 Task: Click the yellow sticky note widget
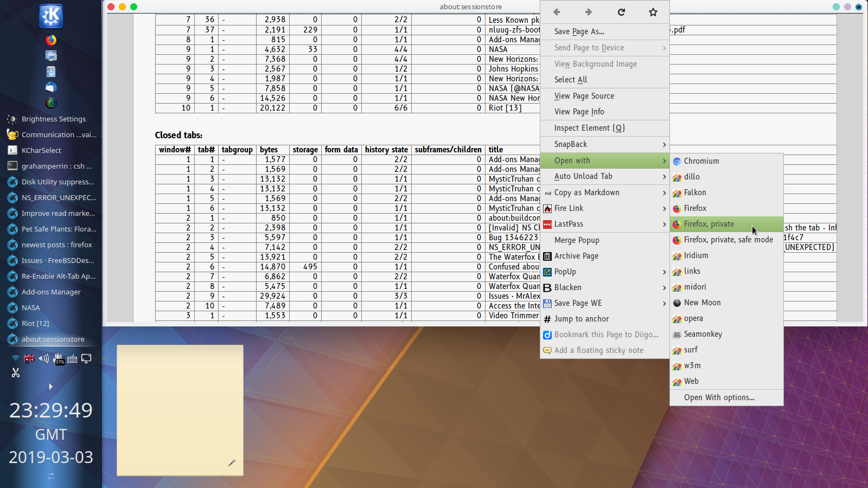(180, 410)
